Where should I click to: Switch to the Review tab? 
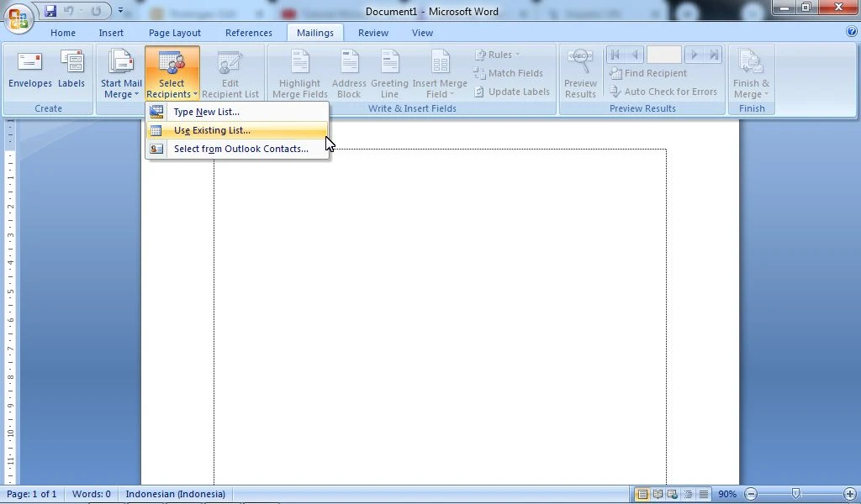pyautogui.click(x=373, y=33)
